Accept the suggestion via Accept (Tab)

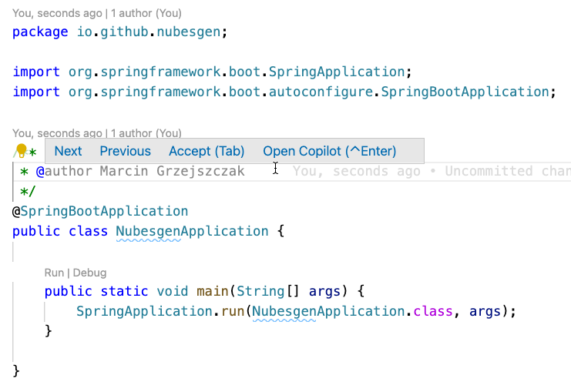(207, 151)
